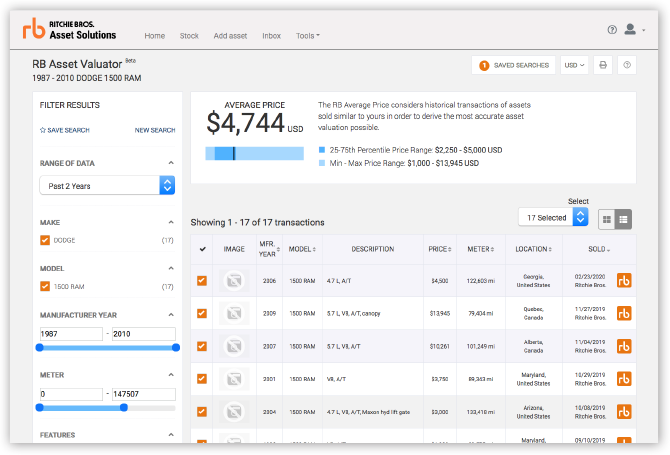This screenshot has width=670, height=455.
Task: Open image placeholder for 2007 1500 RAM
Action: [234, 346]
